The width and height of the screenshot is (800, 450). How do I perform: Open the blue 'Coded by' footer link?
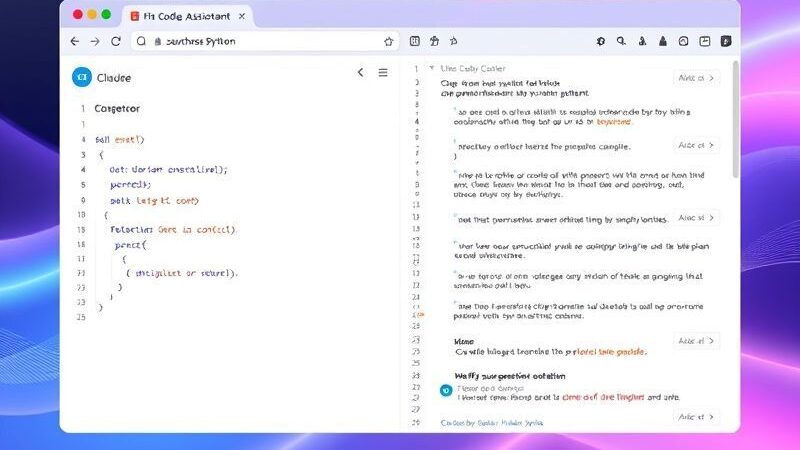click(x=491, y=423)
